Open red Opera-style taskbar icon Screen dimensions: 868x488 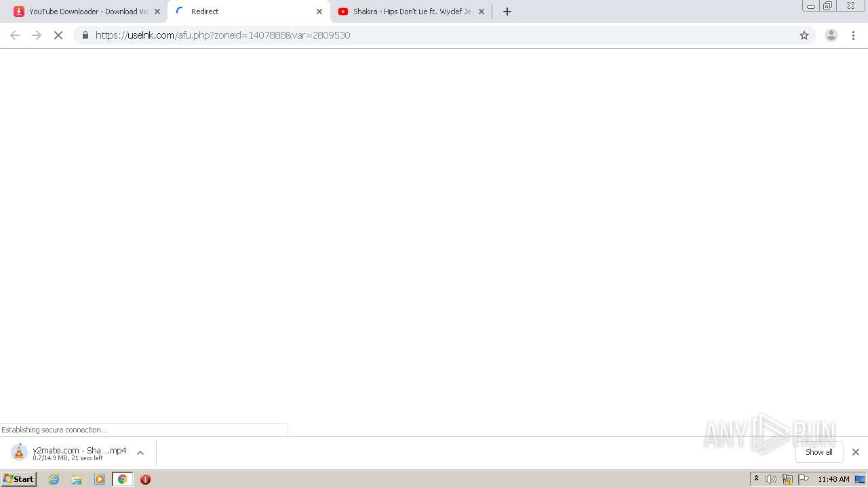[145, 479]
